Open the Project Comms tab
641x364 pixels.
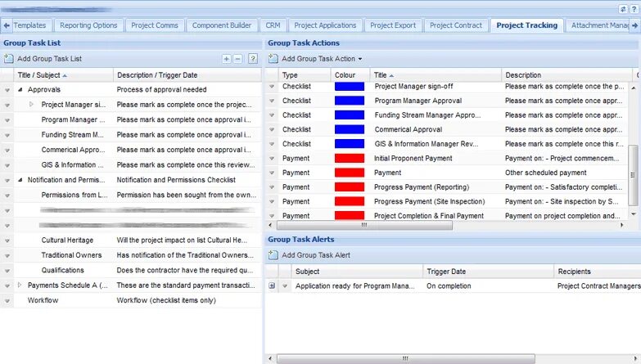click(x=155, y=25)
